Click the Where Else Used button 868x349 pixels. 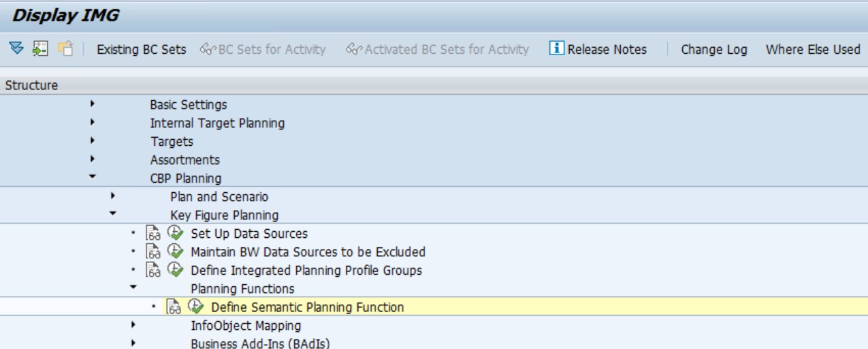coord(812,50)
